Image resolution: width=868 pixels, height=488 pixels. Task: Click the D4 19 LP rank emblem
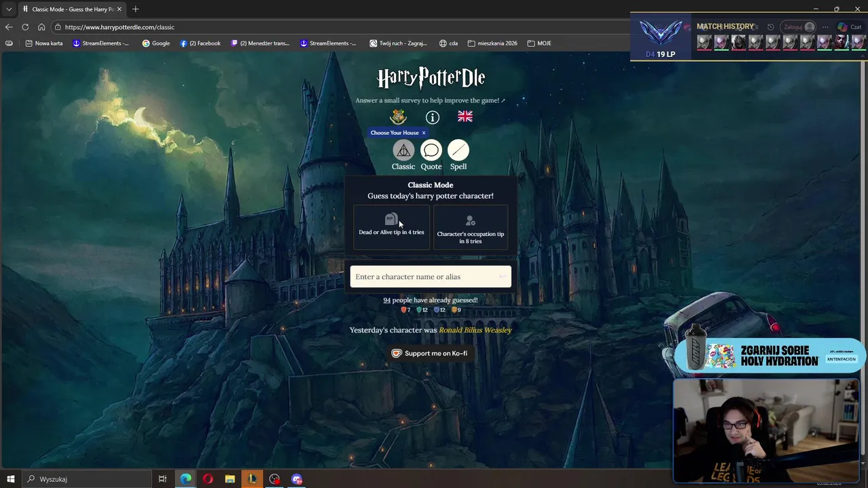660,35
